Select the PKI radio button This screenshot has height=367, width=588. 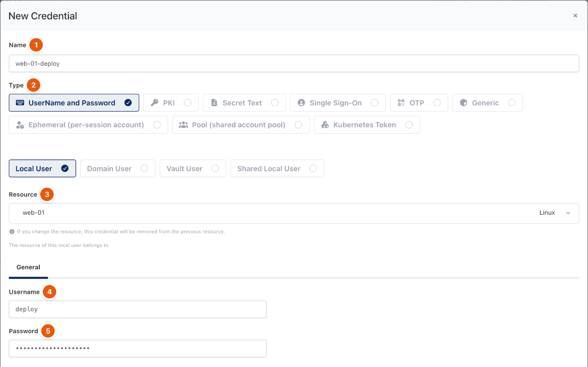pyautogui.click(x=188, y=103)
